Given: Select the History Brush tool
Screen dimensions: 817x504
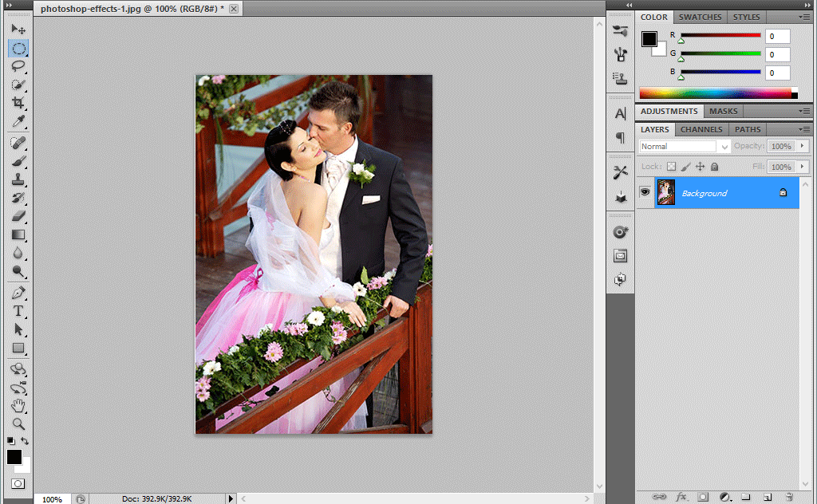Looking at the screenshot, I should [x=18, y=198].
